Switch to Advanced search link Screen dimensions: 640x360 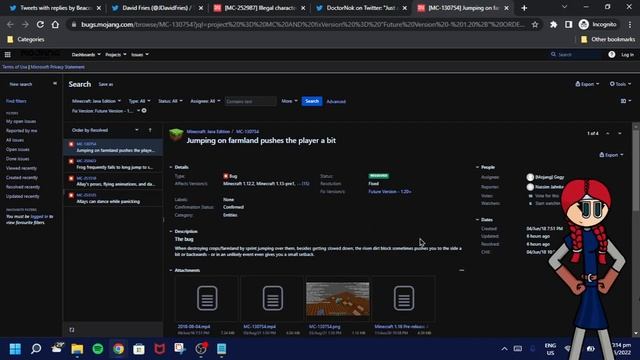point(336,101)
